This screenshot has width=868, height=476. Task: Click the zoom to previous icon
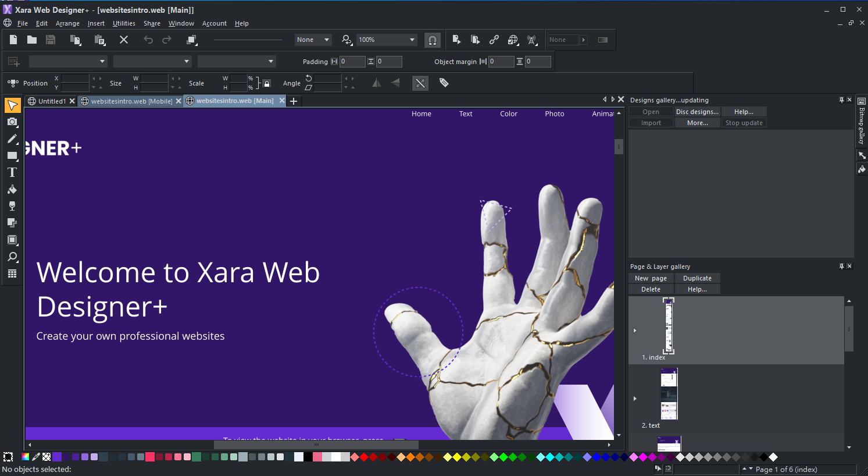(x=347, y=40)
